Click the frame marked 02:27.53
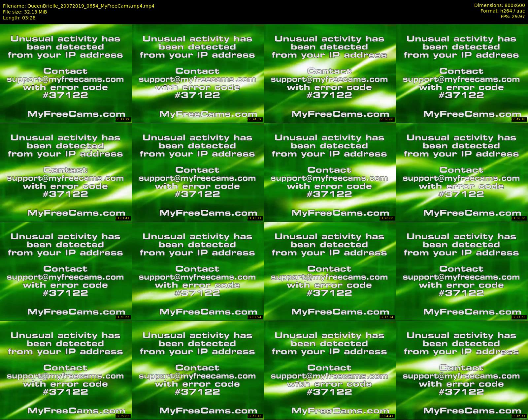The height and width of the screenshot is (420, 528). tap(462, 271)
